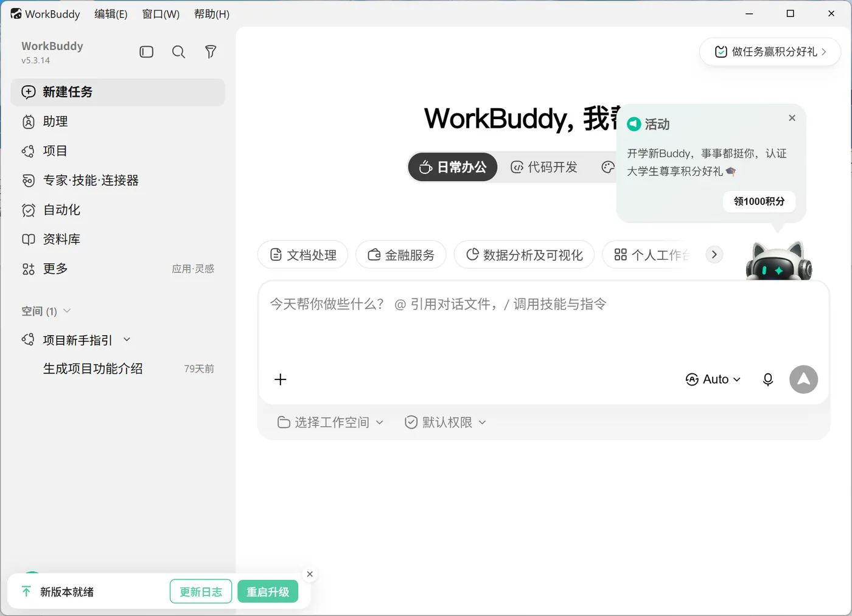Dismiss the 新版本就绪 update notification
This screenshot has width=852, height=616.
310,574
